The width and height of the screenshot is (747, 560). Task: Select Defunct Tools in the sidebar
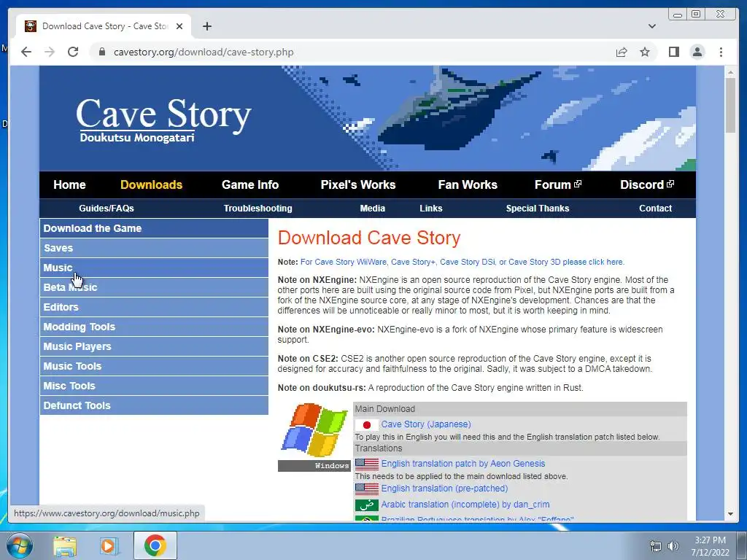(x=154, y=405)
